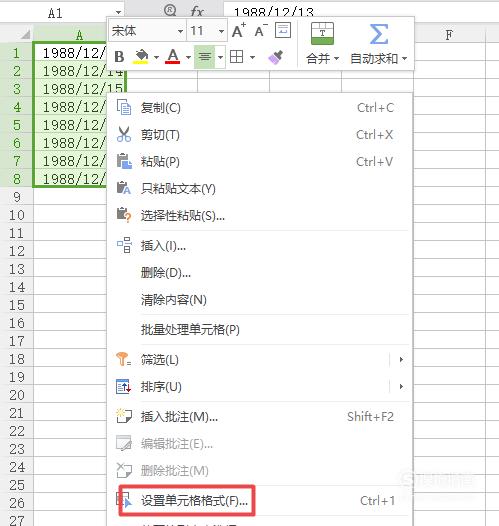
Task: Click the Insert Comment note icon
Action: click(123, 416)
